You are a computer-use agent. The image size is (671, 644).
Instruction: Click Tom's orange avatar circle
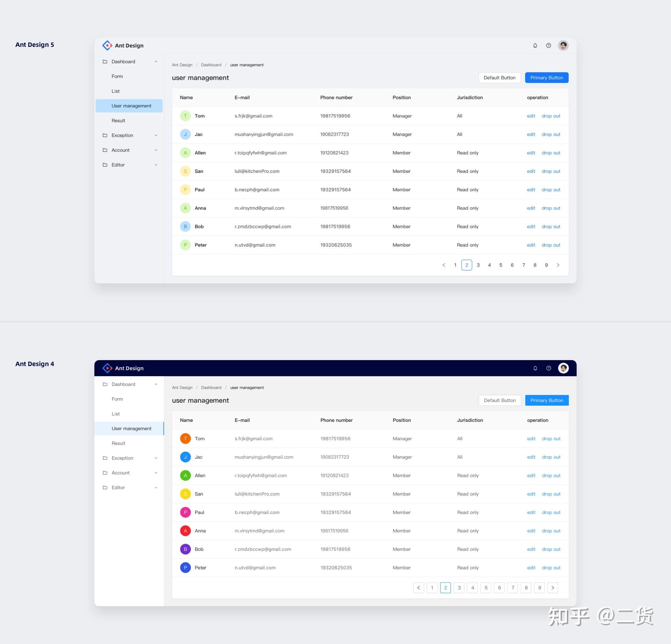click(185, 438)
